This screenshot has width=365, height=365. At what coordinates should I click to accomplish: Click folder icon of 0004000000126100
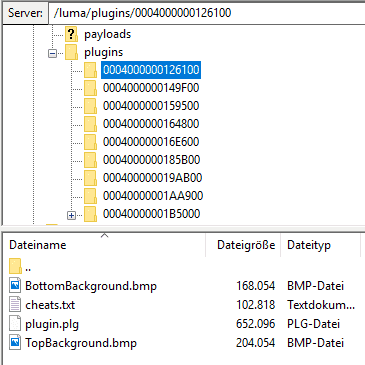click(90, 70)
